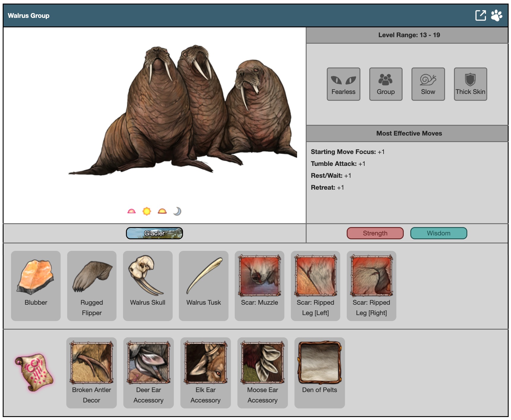Click the Thick Skin shield icon

coord(470,84)
